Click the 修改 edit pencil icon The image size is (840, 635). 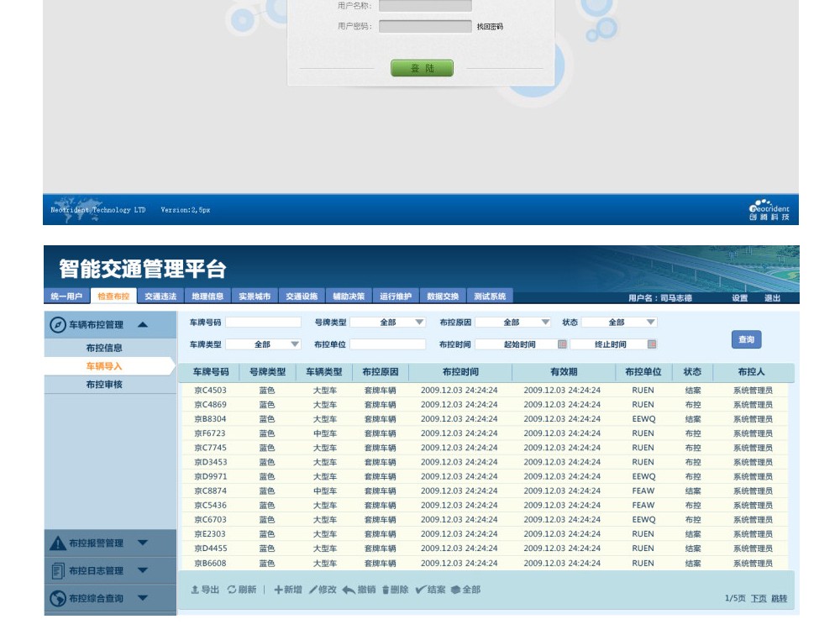pyautogui.click(x=313, y=590)
